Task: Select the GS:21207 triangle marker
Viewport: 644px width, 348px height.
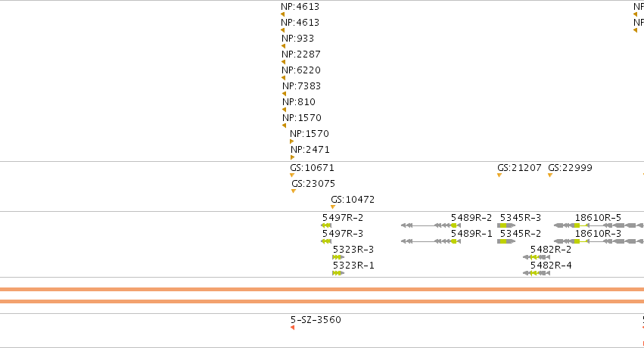Action: [x=499, y=176]
